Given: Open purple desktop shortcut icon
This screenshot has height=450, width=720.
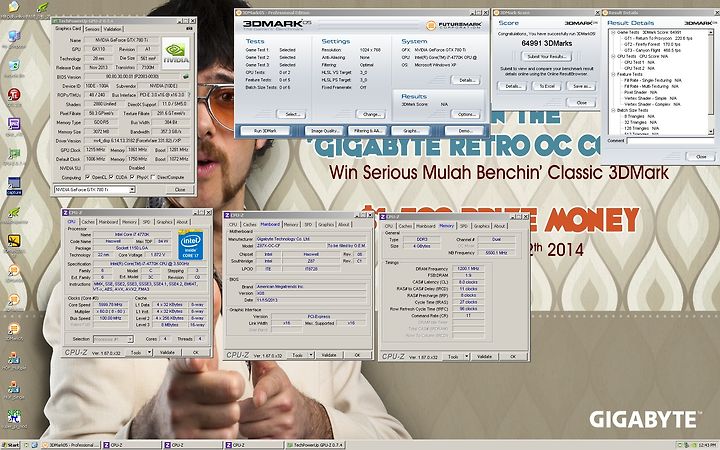Looking at the screenshot, I should [x=14, y=124].
